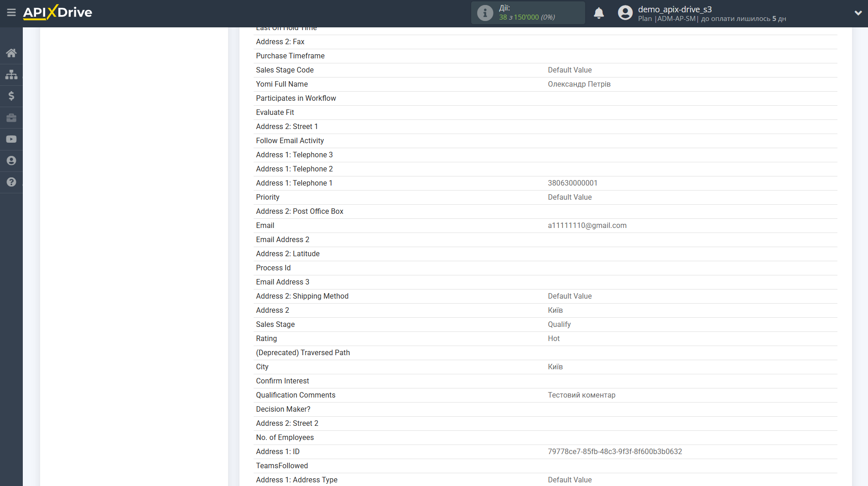Screen dimensions: 868x486
Task: Click the Rating value Hot
Action: [x=554, y=338]
